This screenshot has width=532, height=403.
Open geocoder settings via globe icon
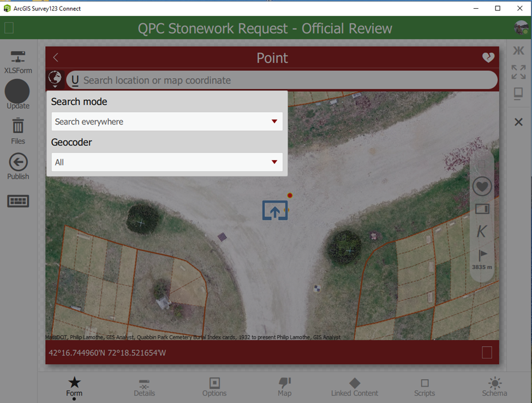[55, 78]
